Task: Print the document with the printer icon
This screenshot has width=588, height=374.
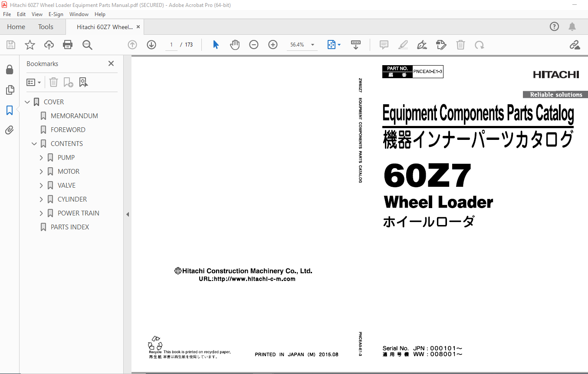Action: coord(68,45)
